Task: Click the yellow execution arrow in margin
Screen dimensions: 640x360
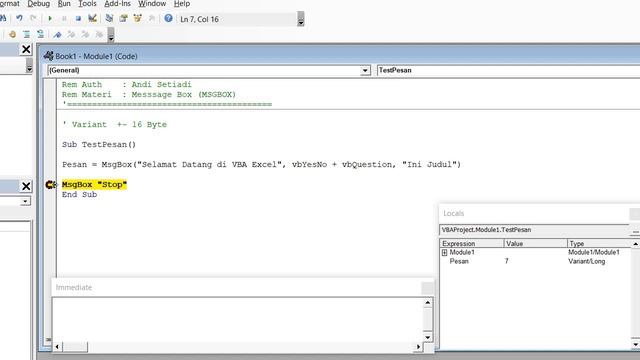Action: tap(51, 185)
